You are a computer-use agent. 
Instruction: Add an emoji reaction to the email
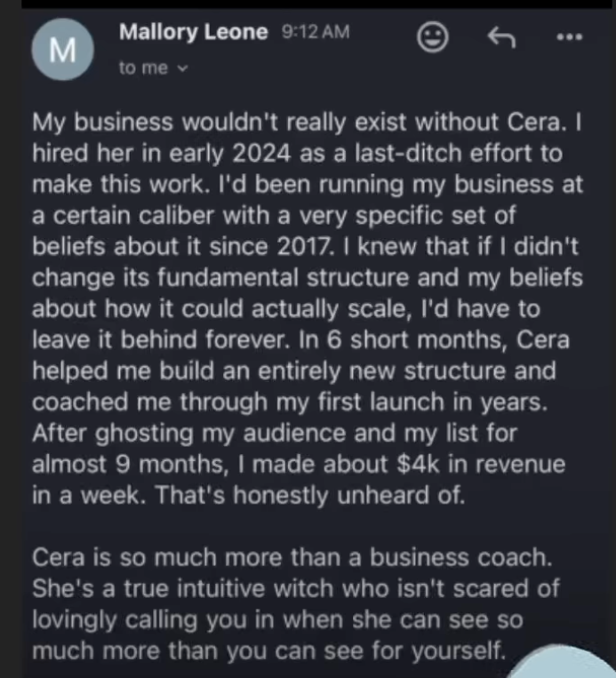(x=432, y=37)
